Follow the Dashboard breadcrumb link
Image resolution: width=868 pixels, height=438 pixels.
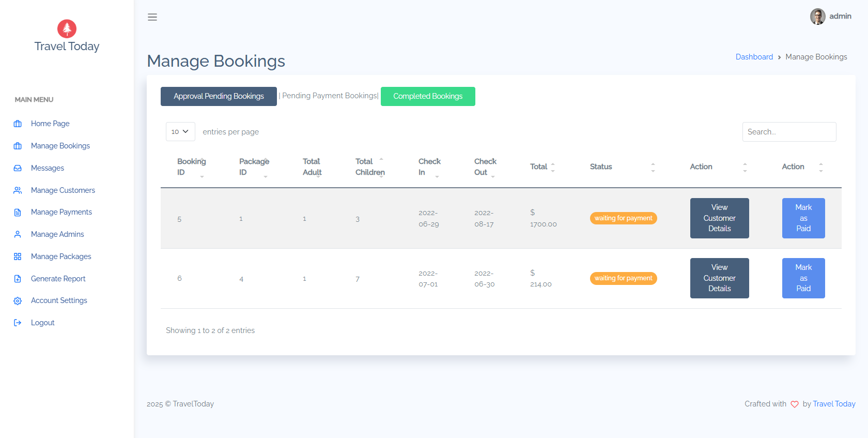(754, 57)
